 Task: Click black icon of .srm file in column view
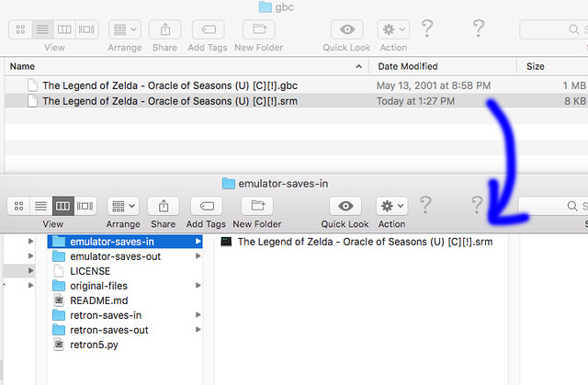click(x=226, y=242)
